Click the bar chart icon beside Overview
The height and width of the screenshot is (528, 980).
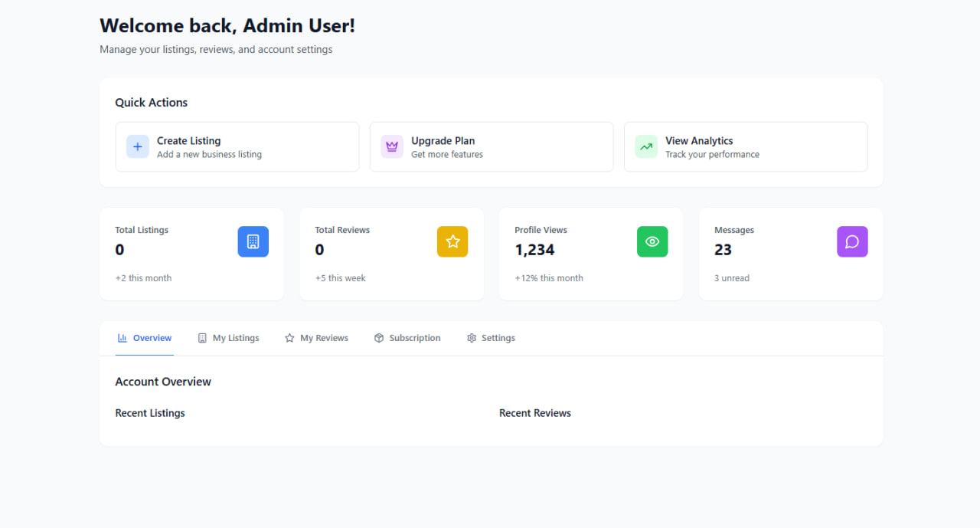tap(122, 338)
